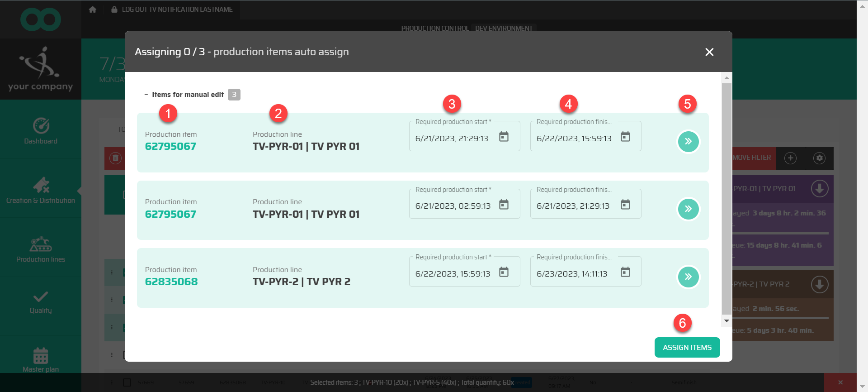Click production item 62835068 link
Screen dimensions: 868x392
point(171,282)
